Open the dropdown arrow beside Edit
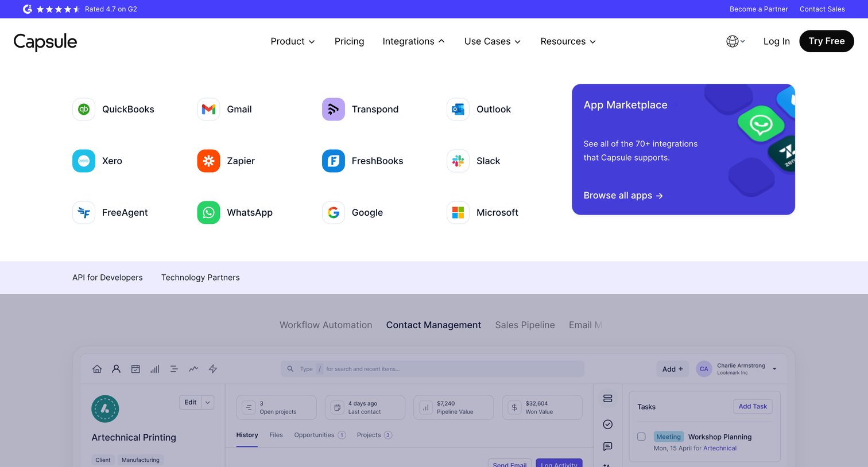 208,403
